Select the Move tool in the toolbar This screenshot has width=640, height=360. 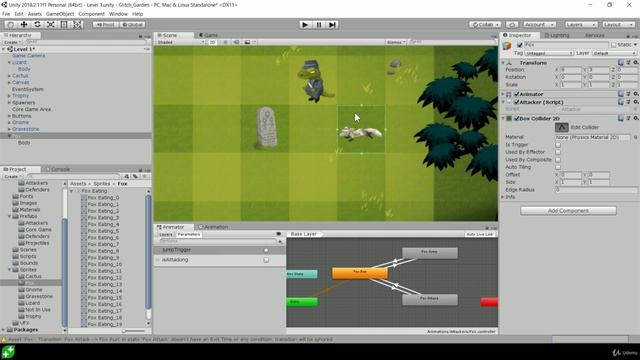(x=24, y=24)
